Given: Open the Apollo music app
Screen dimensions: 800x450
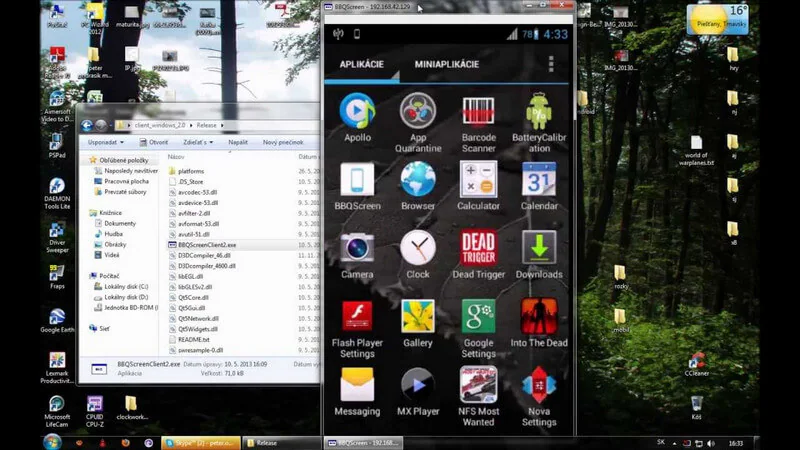Looking at the screenshot, I should [357, 116].
